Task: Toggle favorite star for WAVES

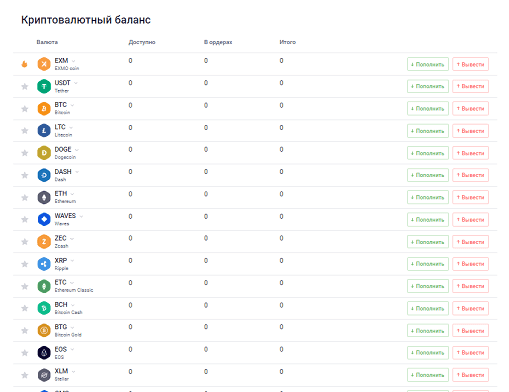Action: [25, 219]
